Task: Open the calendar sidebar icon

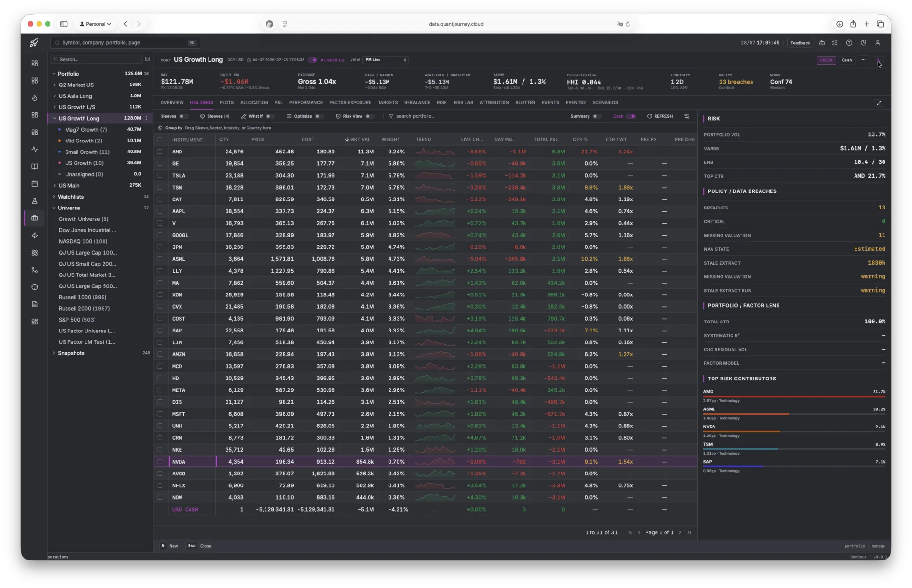Action: pyautogui.click(x=35, y=184)
